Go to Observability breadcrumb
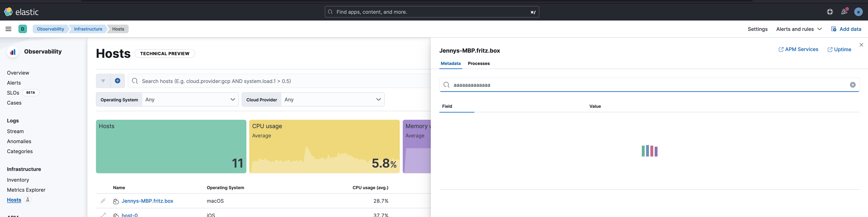 (x=51, y=29)
